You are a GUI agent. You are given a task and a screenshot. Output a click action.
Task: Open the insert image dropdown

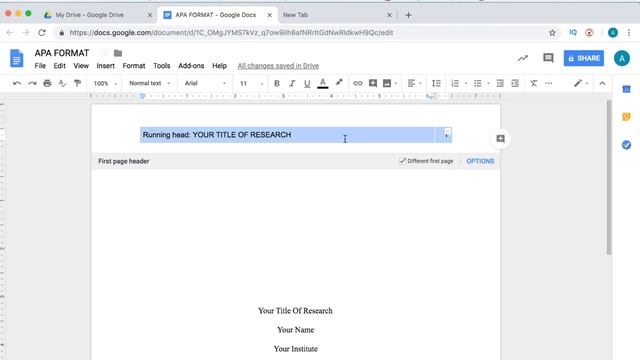[x=389, y=83]
